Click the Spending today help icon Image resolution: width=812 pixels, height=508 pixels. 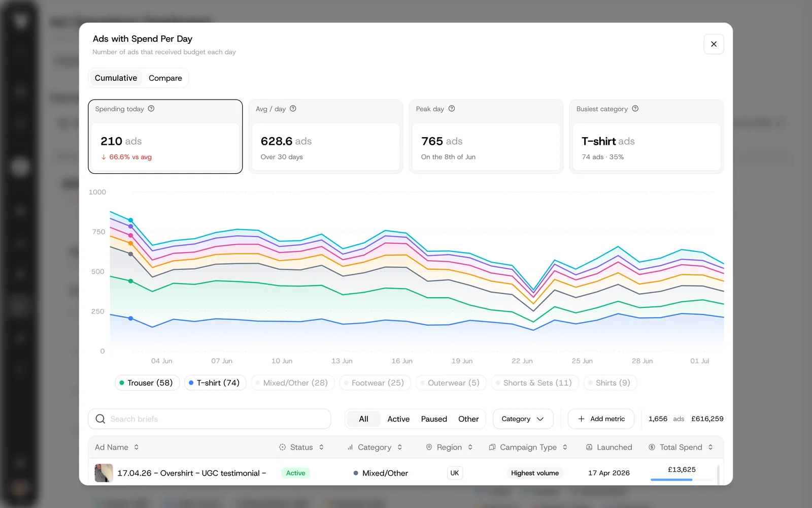(151, 109)
